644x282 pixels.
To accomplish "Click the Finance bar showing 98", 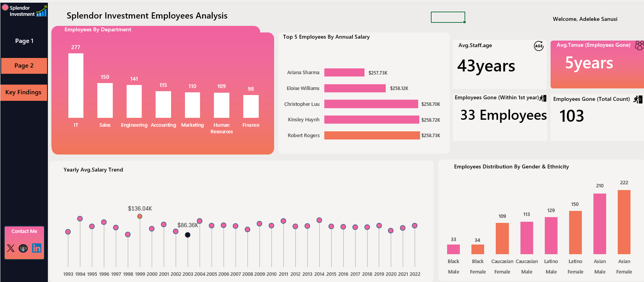I will pos(251,106).
